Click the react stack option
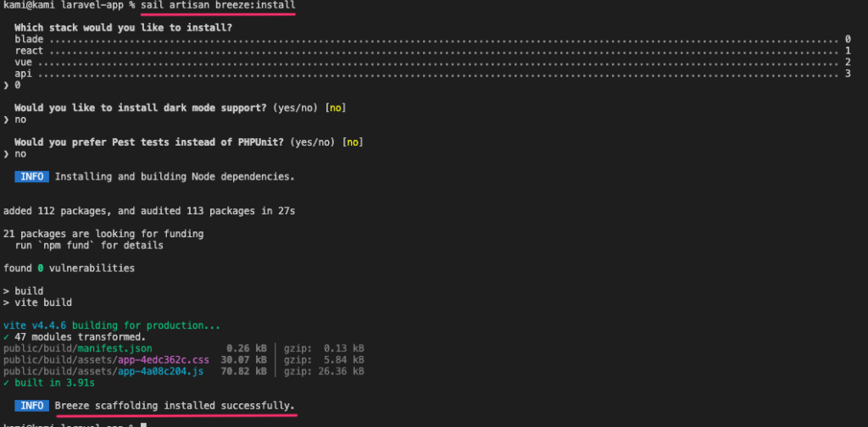This screenshot has width=868, height=427. [30, 51]
